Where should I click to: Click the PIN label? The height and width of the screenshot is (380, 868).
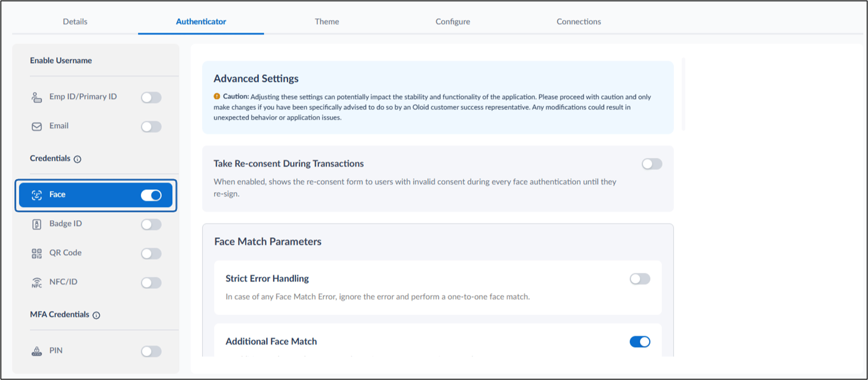pyautogui.click(x=56, y=350)
